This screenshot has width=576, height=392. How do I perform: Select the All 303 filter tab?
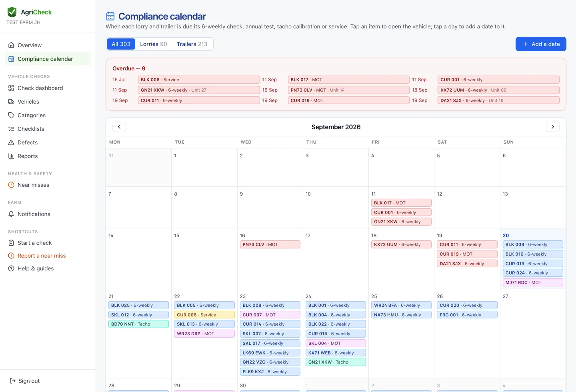tap(121, 44)
